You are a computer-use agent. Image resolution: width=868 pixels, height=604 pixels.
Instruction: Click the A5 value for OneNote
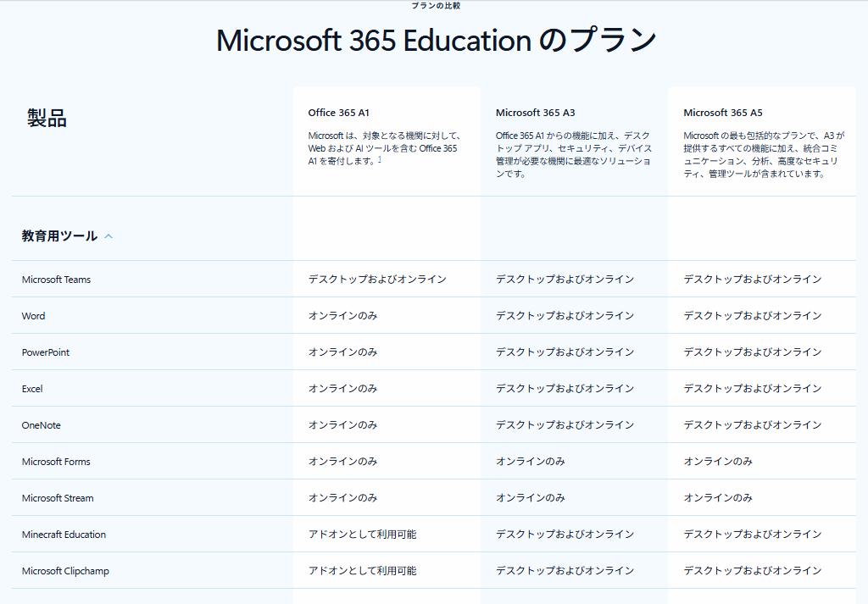[753, 425]
